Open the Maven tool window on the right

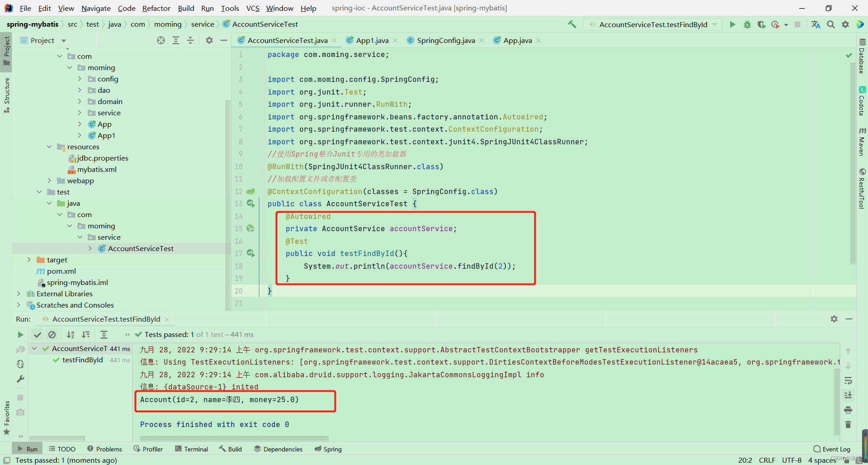click(862, 141)
